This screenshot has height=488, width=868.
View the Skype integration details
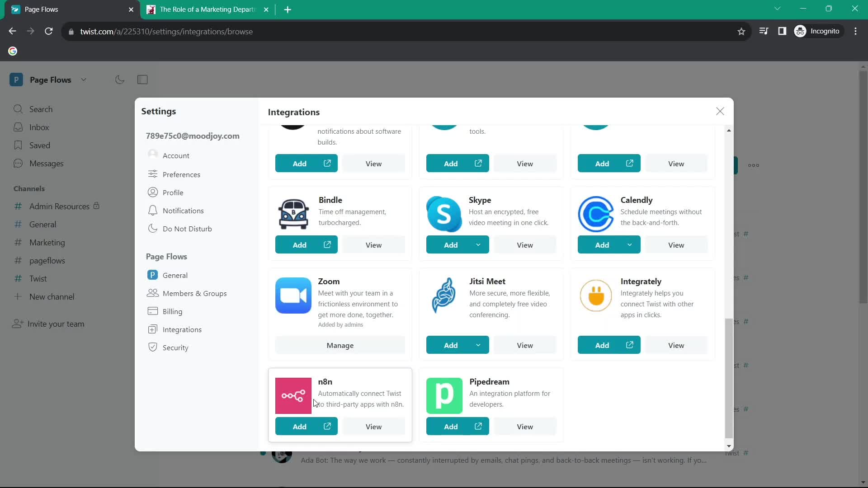click(x=525, y=245)
